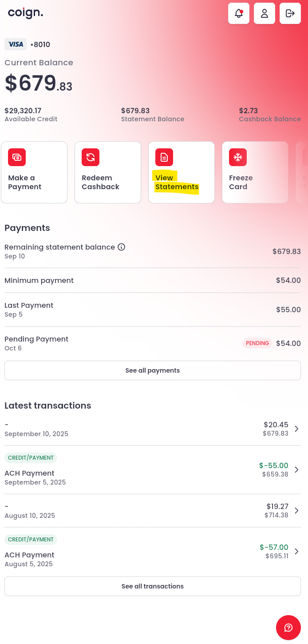Click the See all transactions button
Screen dimensions: 308x644
click(x=153, y=586)
